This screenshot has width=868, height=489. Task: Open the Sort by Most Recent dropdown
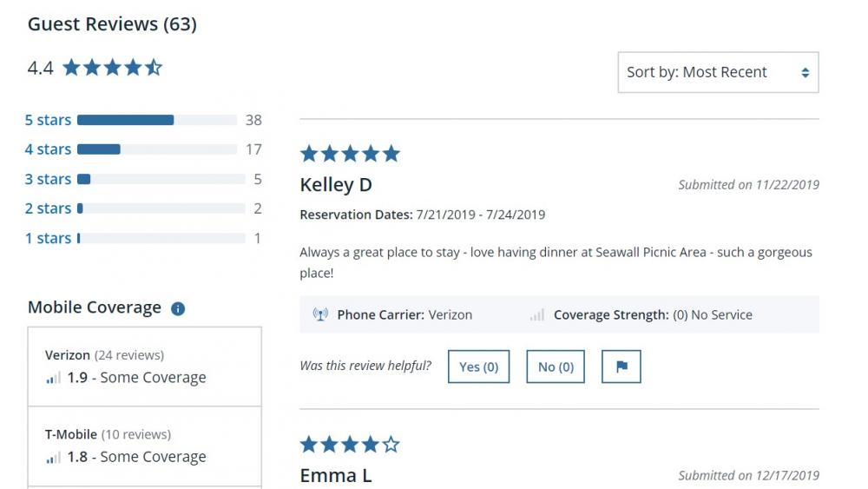pos(717,72)
